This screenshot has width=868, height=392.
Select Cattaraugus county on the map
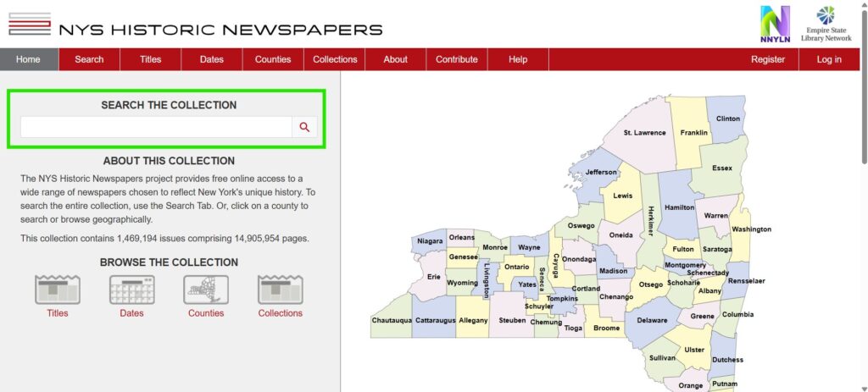[x=435, y=319]
